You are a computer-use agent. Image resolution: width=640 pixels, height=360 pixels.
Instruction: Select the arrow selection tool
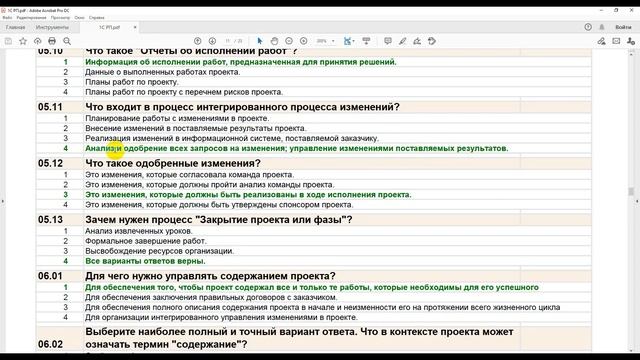(260, 41)
